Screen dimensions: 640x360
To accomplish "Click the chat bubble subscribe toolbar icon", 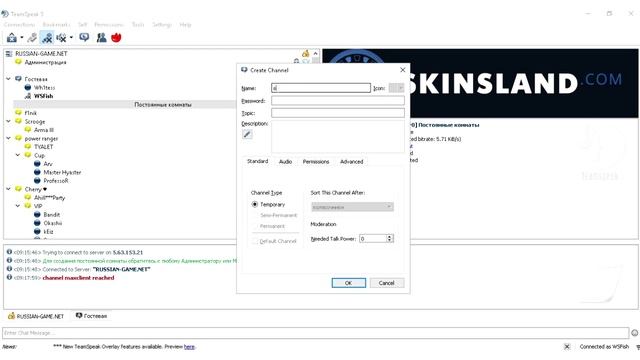I will [84, 38].
